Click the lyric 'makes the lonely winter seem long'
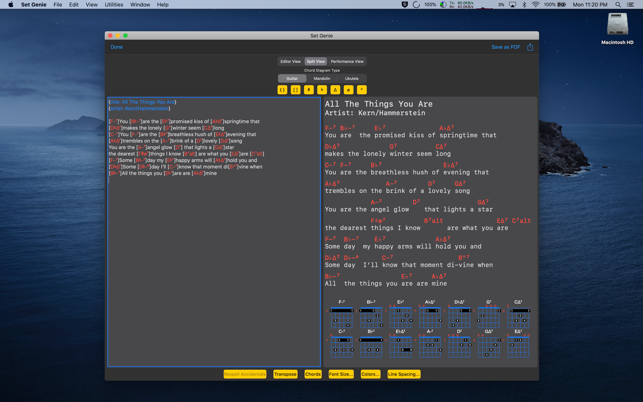 coord(388,154)
